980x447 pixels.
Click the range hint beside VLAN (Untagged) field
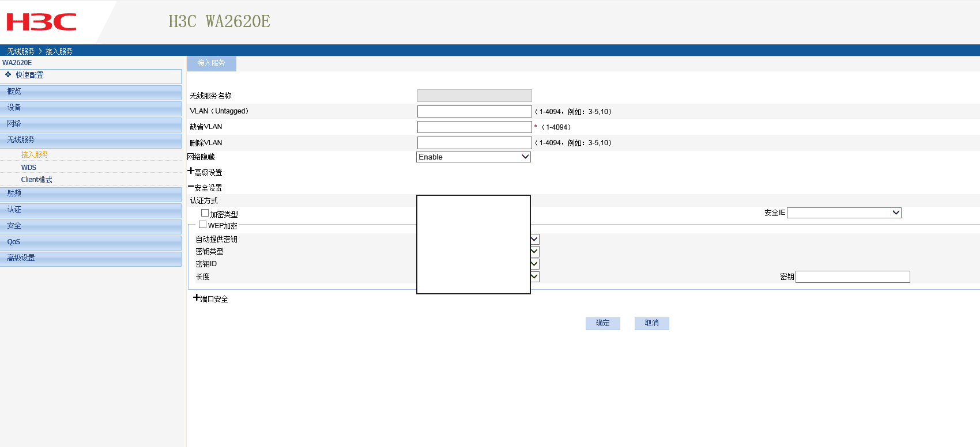[574, 112]
